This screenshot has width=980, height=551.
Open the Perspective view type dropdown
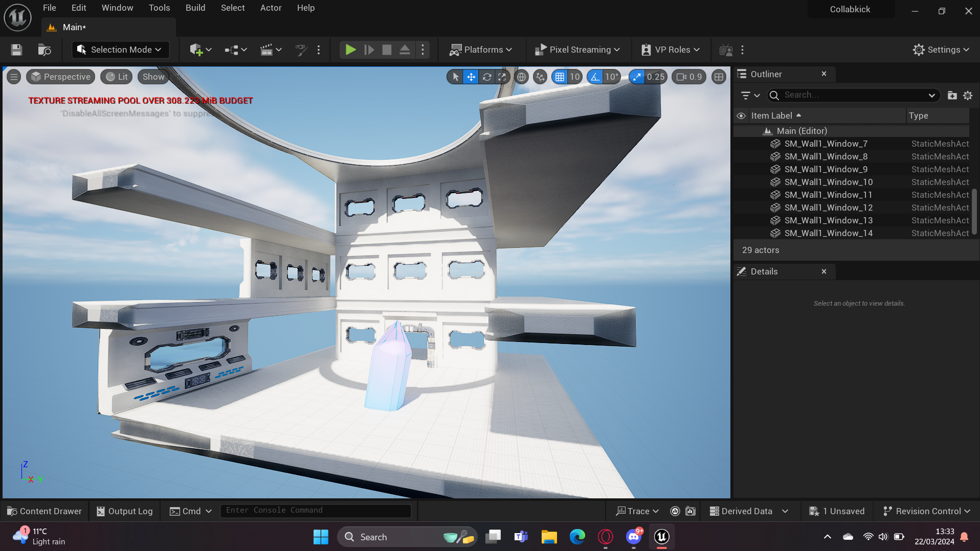pos(60,77)
